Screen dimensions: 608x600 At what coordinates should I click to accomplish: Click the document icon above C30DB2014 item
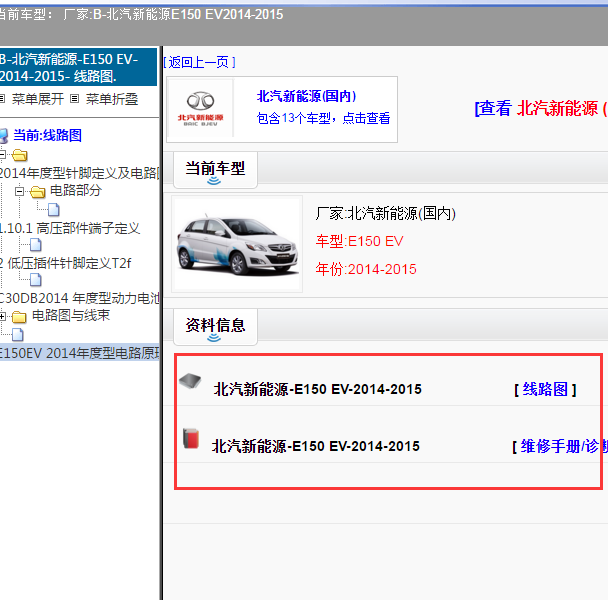(36, 280)
